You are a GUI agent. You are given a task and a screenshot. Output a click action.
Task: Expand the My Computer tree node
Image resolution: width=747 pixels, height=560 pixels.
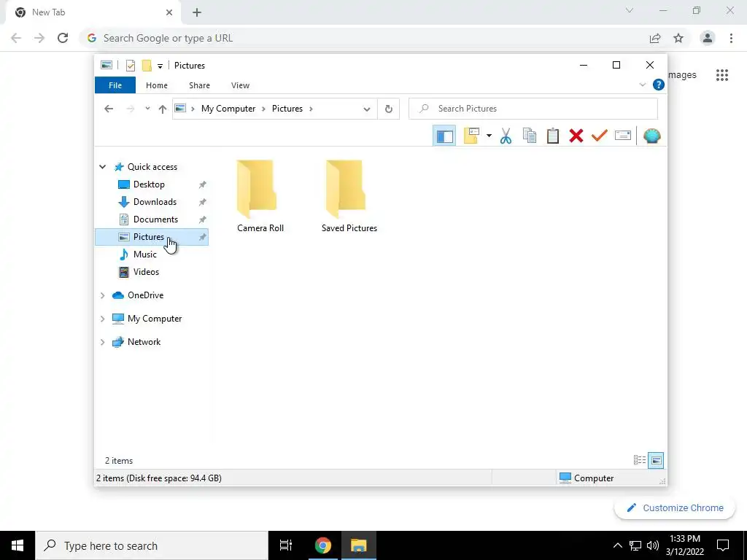[x=102, y=319]
